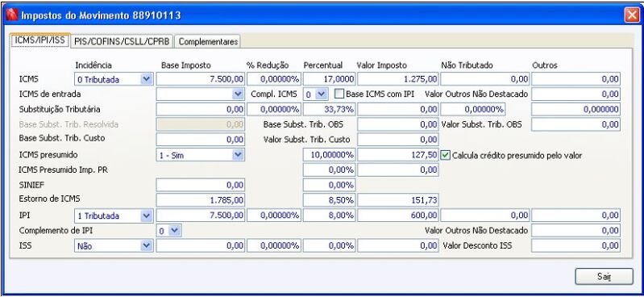Click ICMS Presumido Imp. PR percent field
644x297 pixels.
(x=330, y=170)
